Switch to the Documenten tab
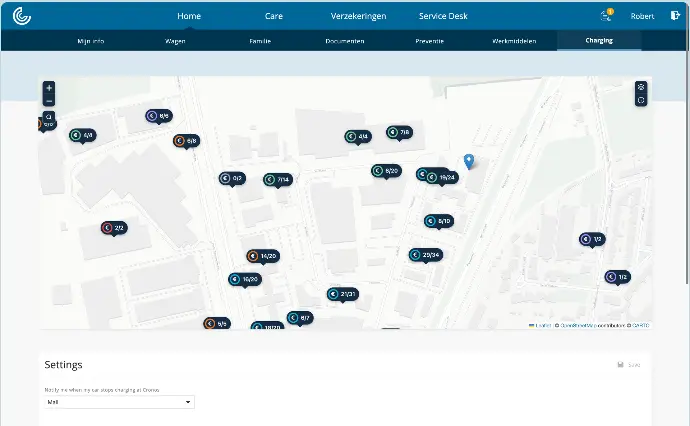Viewport: 690px width, 426px height. coord(344,41)
